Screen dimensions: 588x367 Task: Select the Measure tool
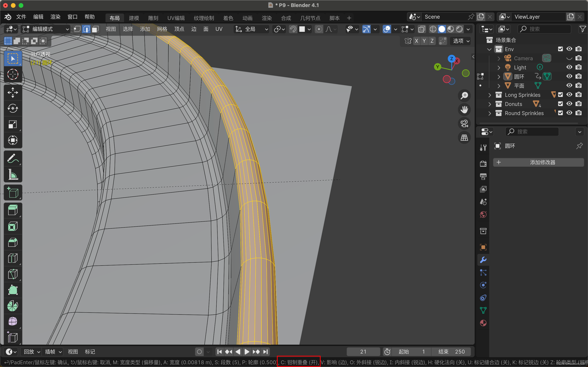[x=13, y=174]
